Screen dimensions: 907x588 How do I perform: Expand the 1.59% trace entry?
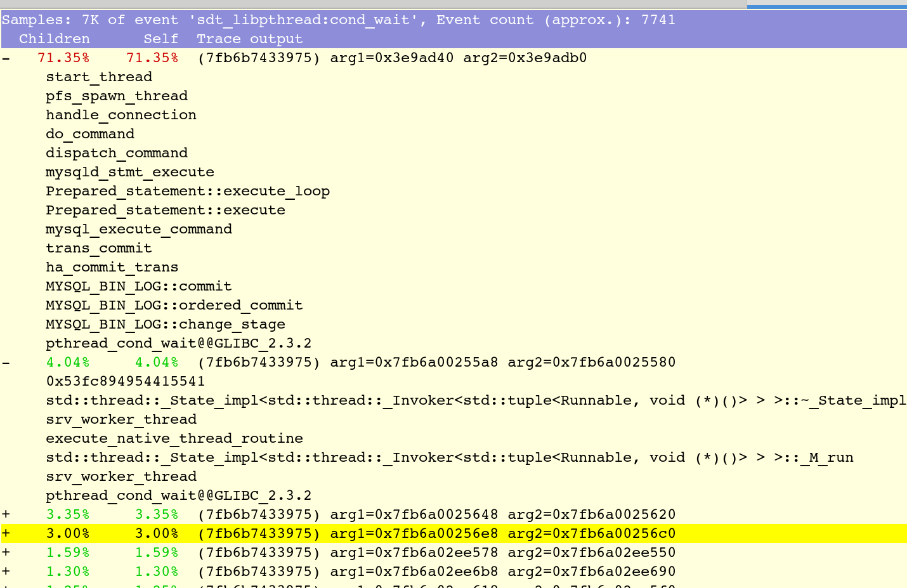click(x=6, y=552)
